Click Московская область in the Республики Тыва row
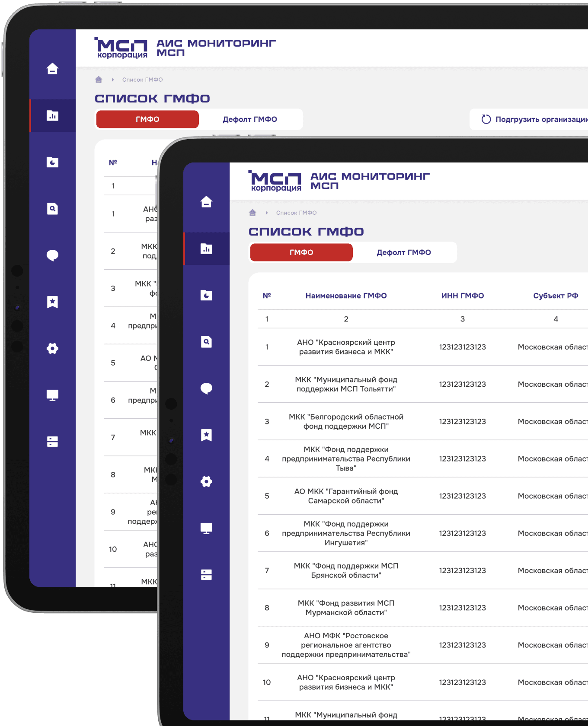This screenshot has width=588, height=726. [x=553, y=459]
